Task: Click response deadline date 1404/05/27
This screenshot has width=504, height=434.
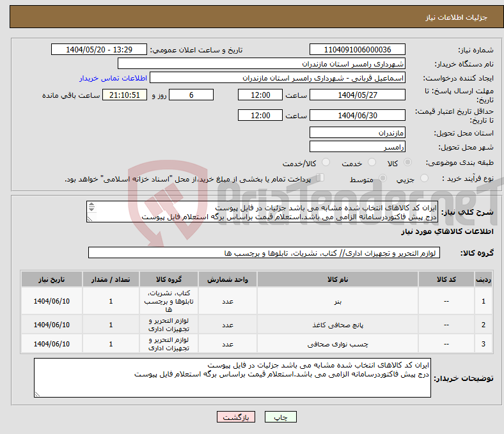Action: 358,95
